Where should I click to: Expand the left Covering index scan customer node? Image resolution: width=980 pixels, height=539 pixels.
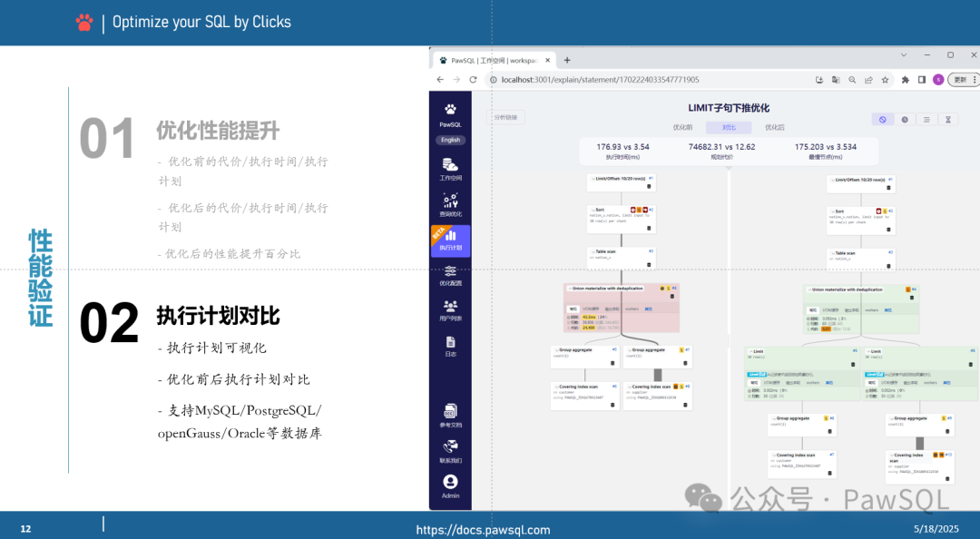point(555,387)
